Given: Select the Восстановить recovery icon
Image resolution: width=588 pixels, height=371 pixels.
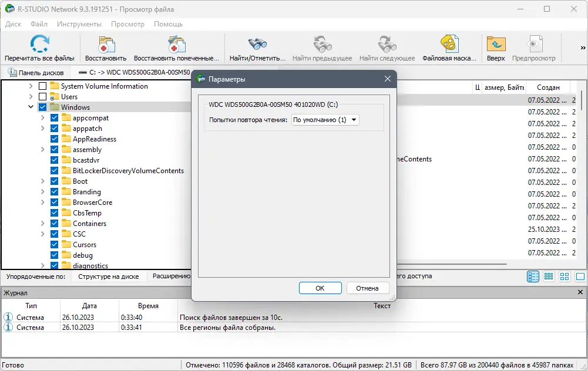Looking at the screenshot, I should pyautogui.click(x=106, y=43).
